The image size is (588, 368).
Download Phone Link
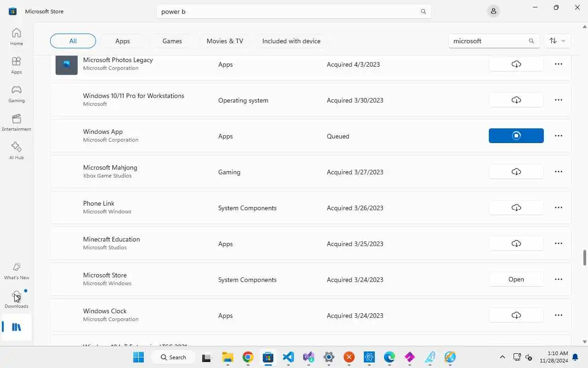click(516, 207)
